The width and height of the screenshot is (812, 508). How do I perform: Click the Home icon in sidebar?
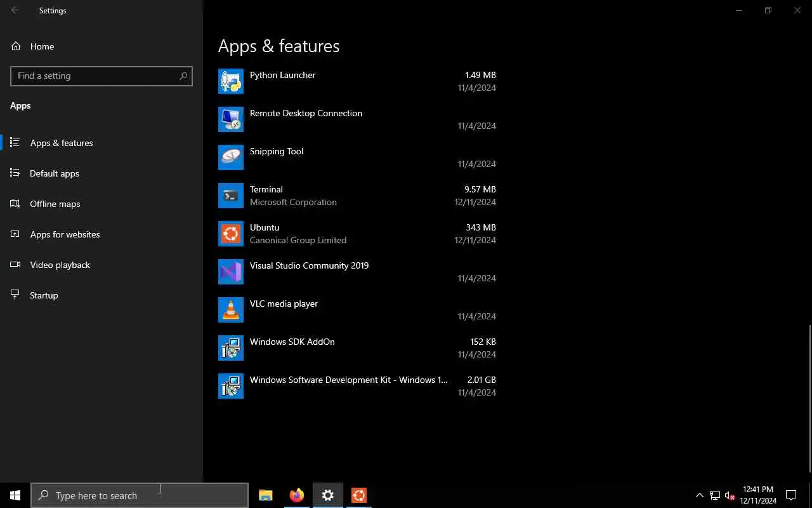coord(16,46)
